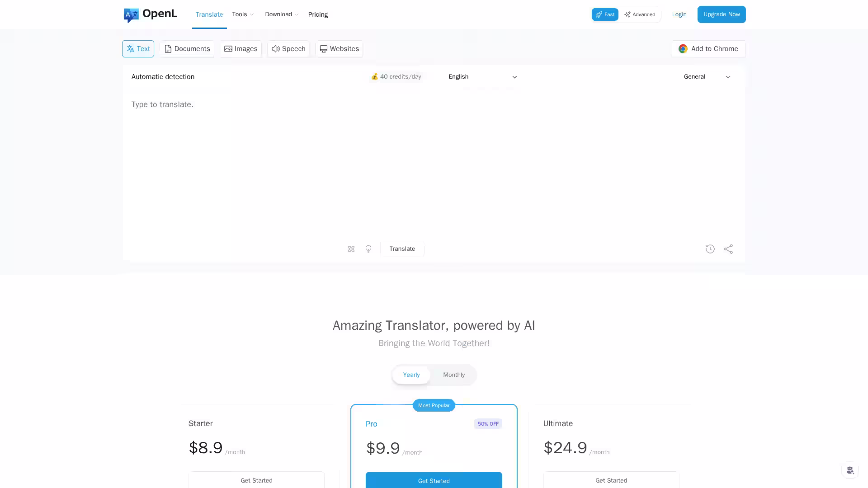This screenshot has width=868, height=488.
Task: Open translation history clock icon
Action: [x=710, y=249]
